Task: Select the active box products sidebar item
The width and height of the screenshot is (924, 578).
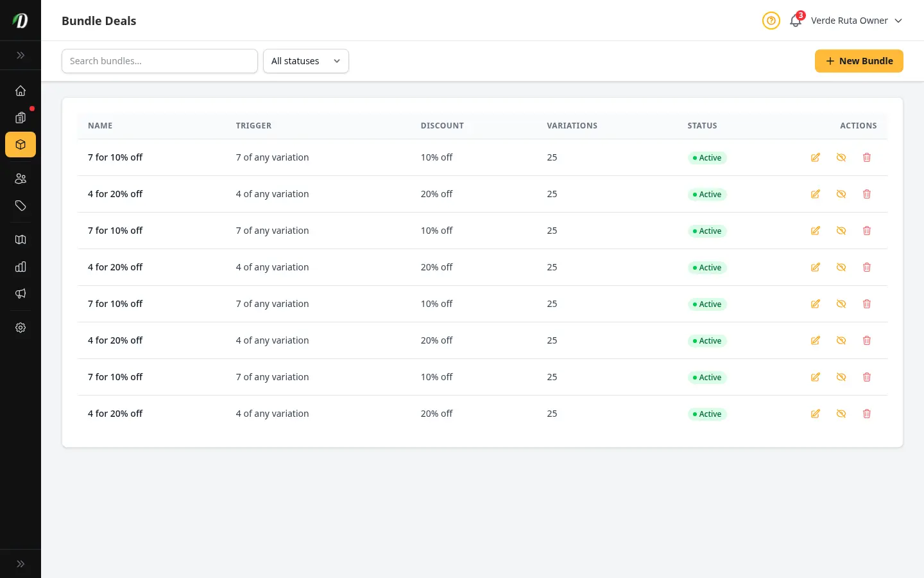Action: click(21, 144)
